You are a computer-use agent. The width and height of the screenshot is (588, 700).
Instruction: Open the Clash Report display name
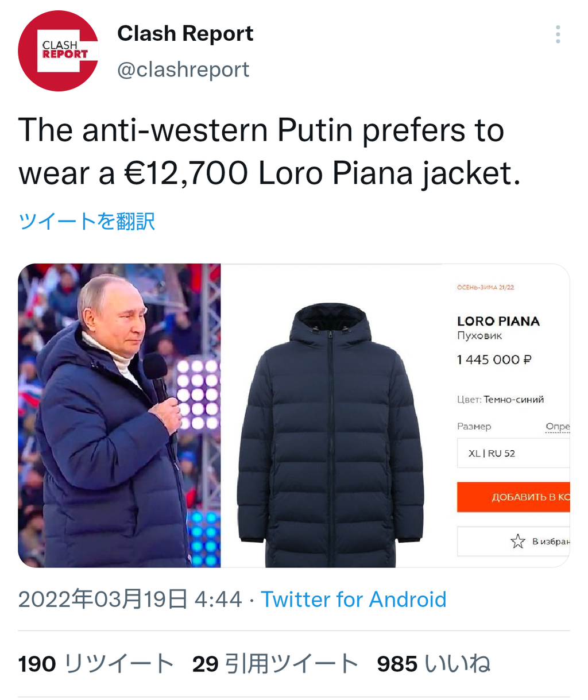185,33
